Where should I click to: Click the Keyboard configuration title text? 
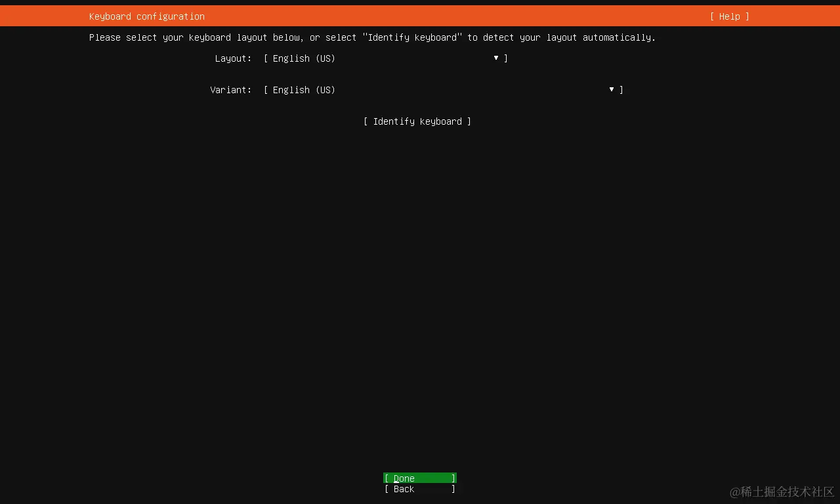coord(147,16)
